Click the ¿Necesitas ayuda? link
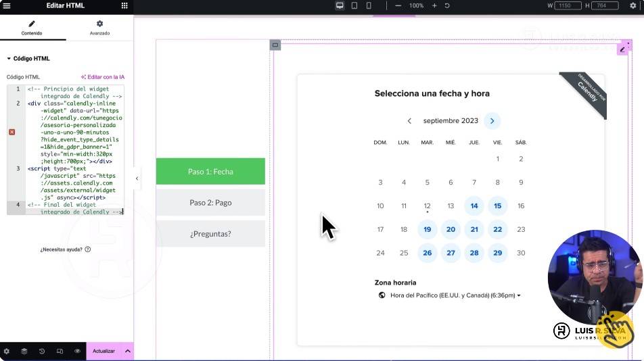644x361 pixels. pyautogui.click(x=66, y=249)
